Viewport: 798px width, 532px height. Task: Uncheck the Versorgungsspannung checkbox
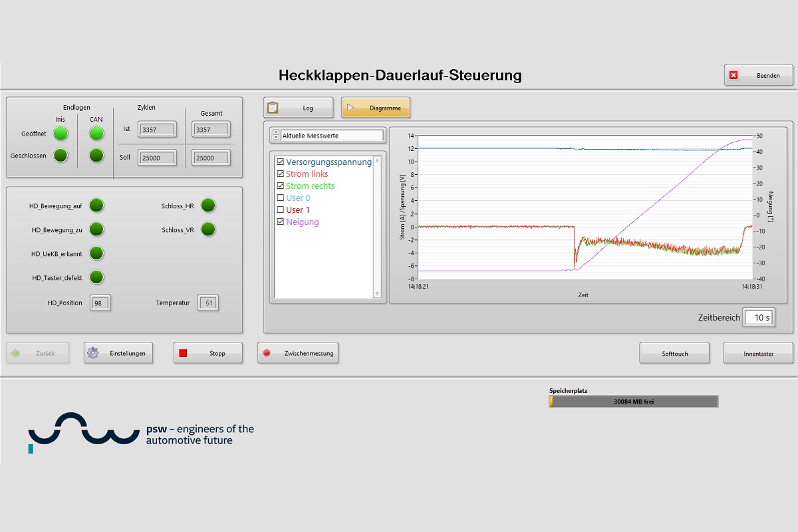click(x=280, y=162)
